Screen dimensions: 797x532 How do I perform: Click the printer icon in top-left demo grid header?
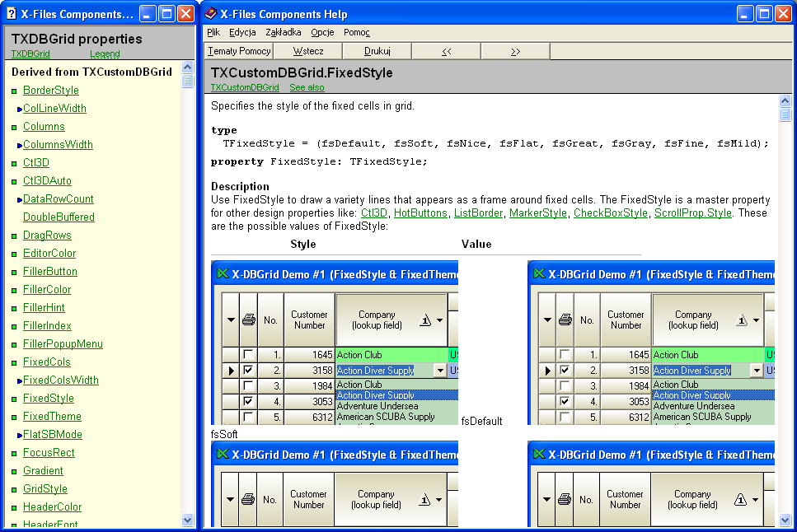248,320
